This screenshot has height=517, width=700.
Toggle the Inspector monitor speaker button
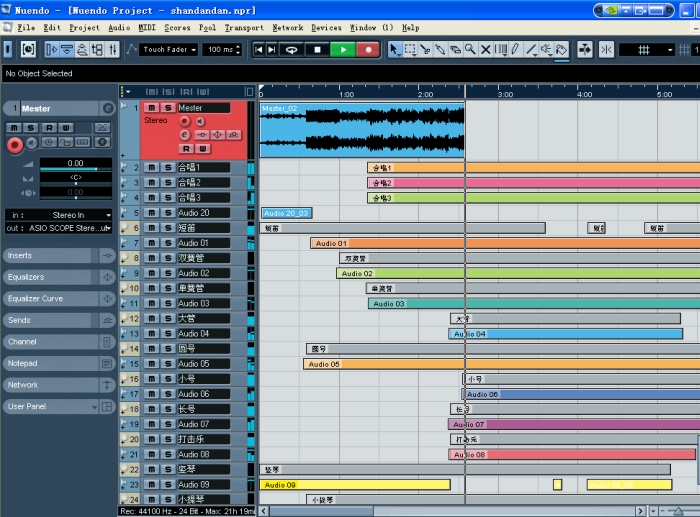coord(31,143)
